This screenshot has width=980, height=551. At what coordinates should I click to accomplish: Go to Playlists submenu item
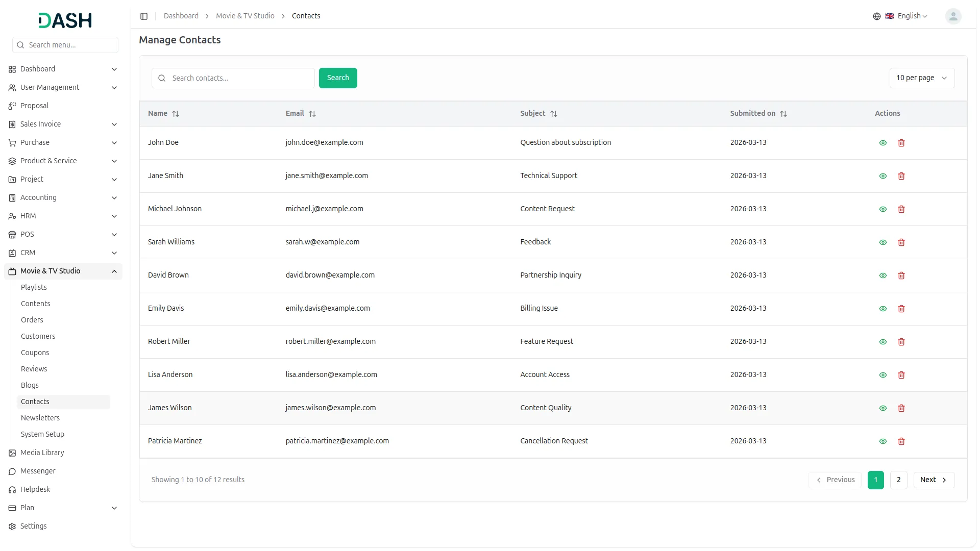click(34, 287)
